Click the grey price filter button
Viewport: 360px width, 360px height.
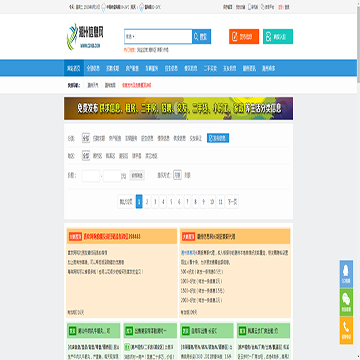click(137, 176)
